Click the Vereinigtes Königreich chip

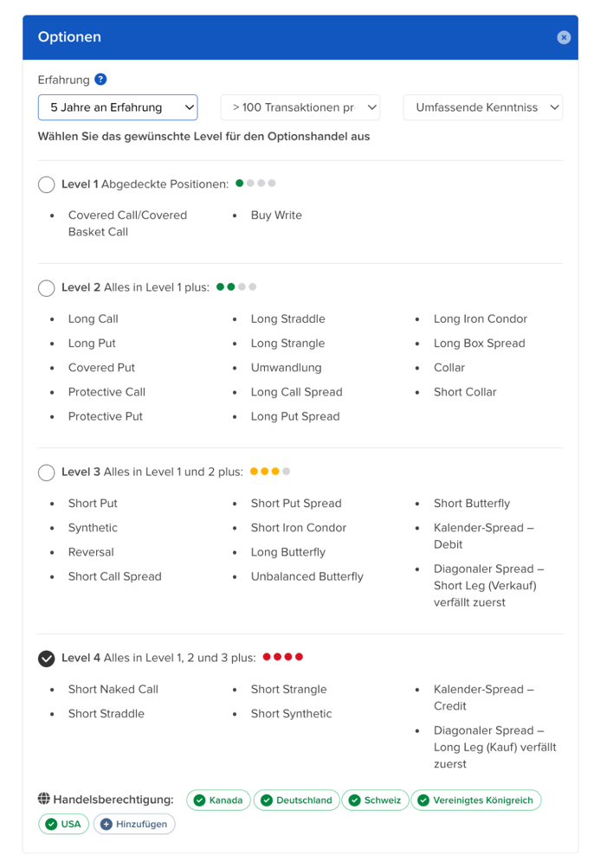coord(475,800)
